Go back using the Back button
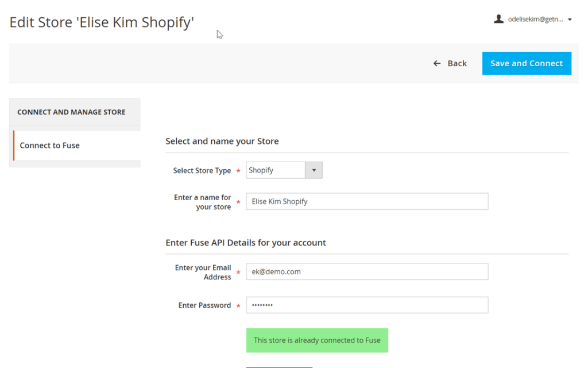This screenshot has width=588, height=368. 450,63
